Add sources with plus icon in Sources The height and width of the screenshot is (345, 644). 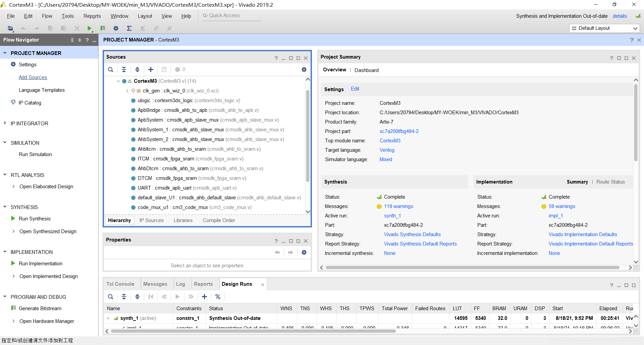151,70
